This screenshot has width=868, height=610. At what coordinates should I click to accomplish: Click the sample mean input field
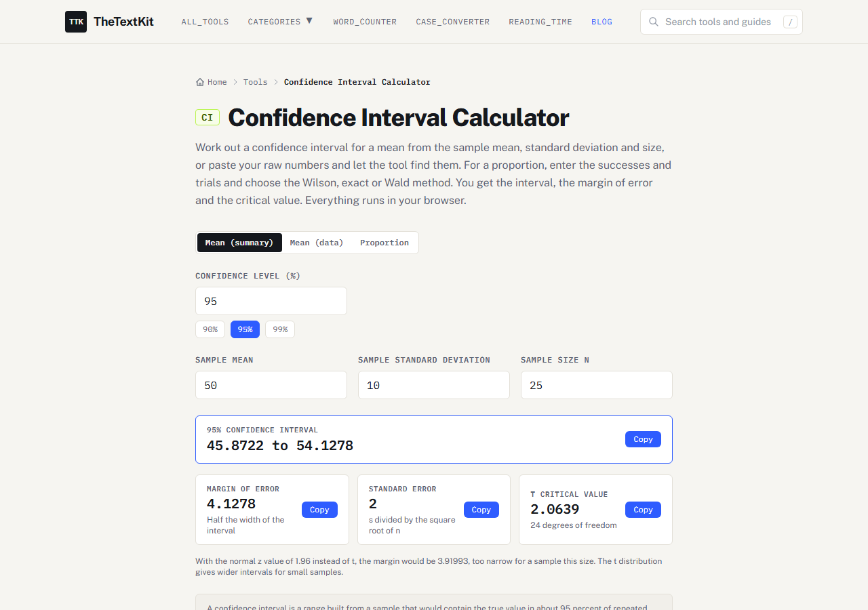point(271,385)
